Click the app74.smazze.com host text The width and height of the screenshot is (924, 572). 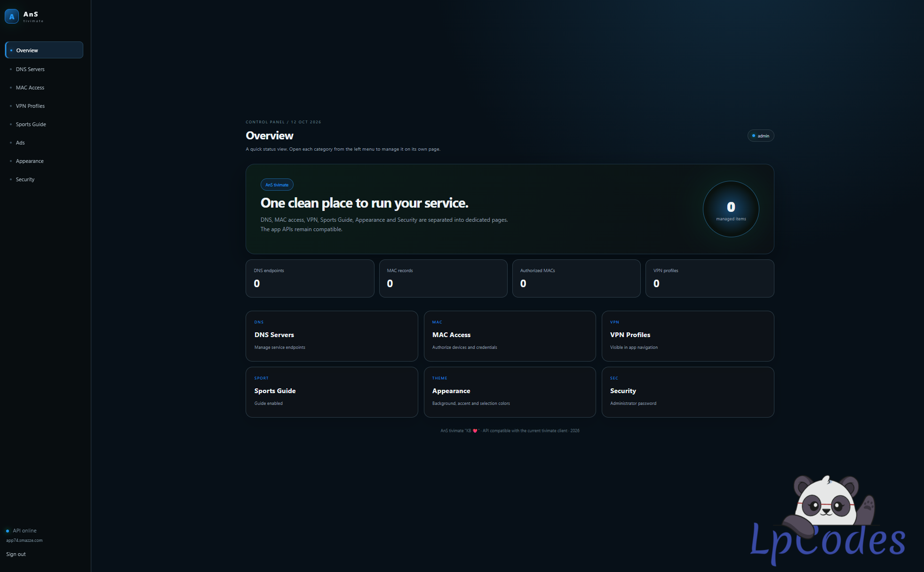(24, 540)
